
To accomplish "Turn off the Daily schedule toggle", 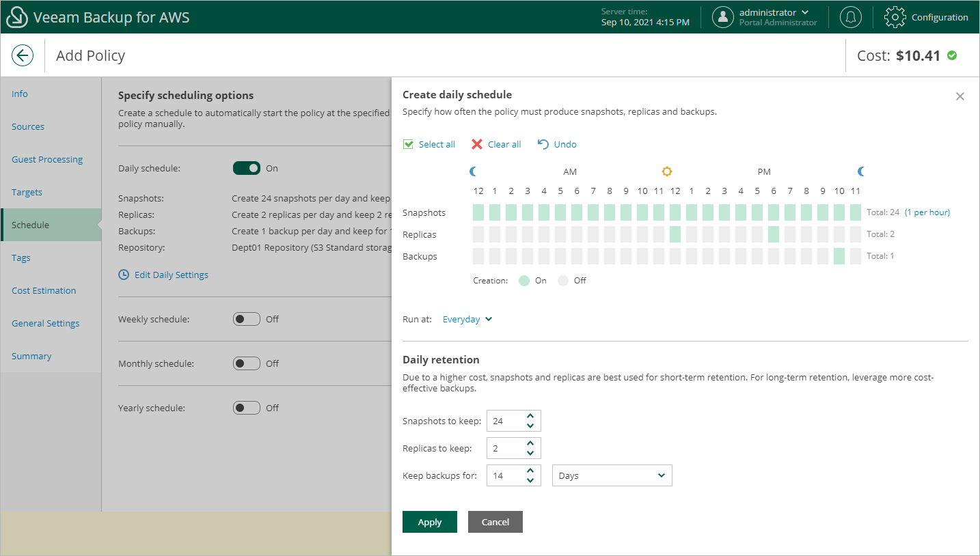I will click(247, 168).
